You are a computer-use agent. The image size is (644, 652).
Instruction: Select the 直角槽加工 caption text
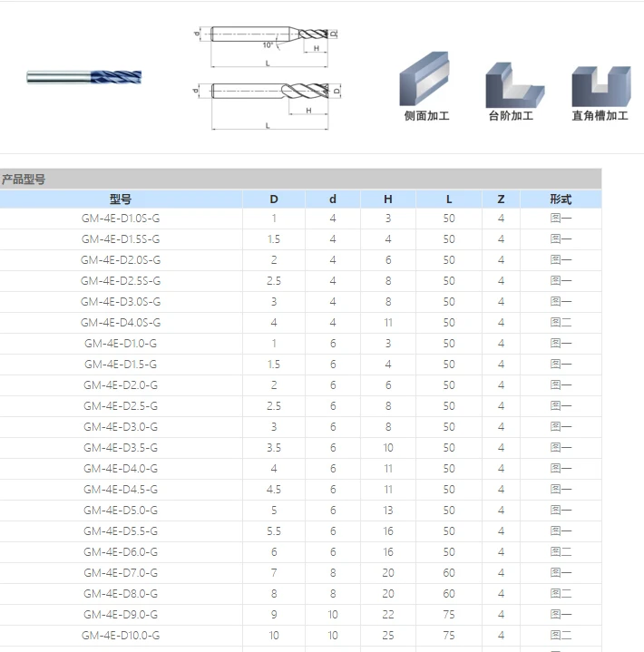coord(600,116)
